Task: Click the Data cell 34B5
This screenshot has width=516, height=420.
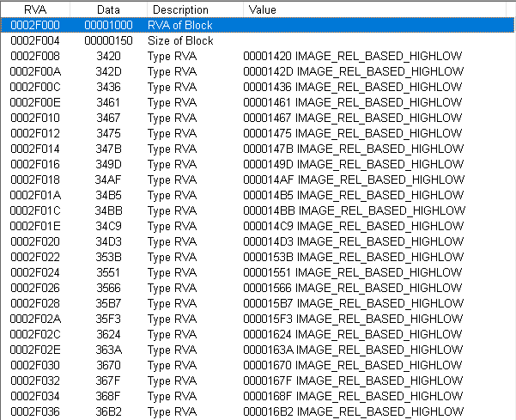Action: (108, 196)
